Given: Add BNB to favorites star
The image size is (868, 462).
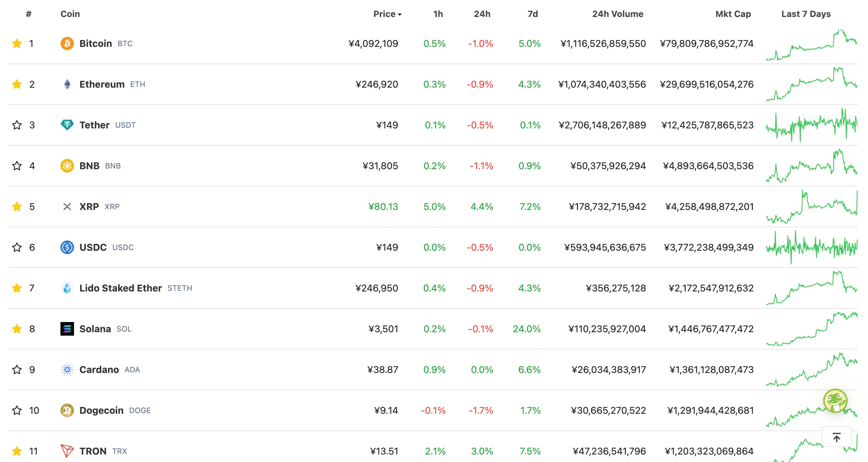Looking at the screenshot, I should pos(17,166).
